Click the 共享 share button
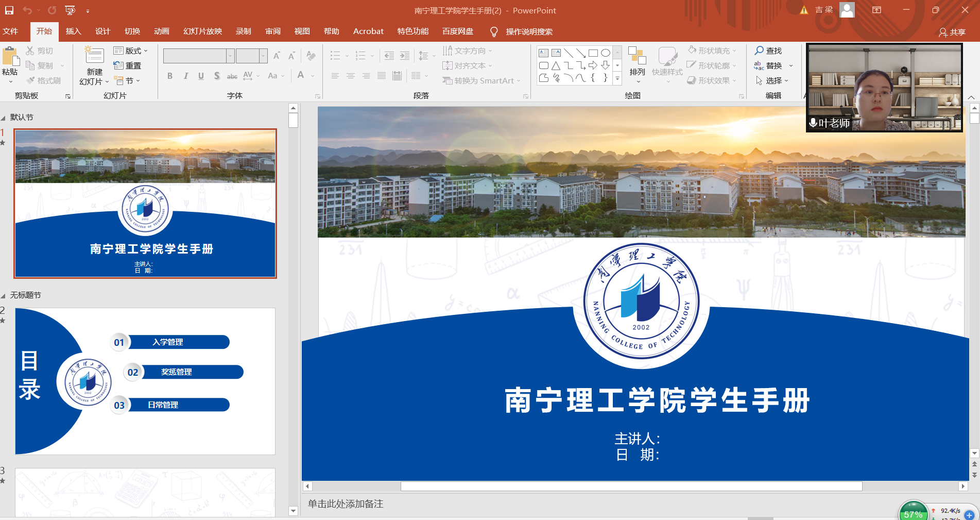The height and width of the screenshot is (520, 980). click(x=952, y=32)
